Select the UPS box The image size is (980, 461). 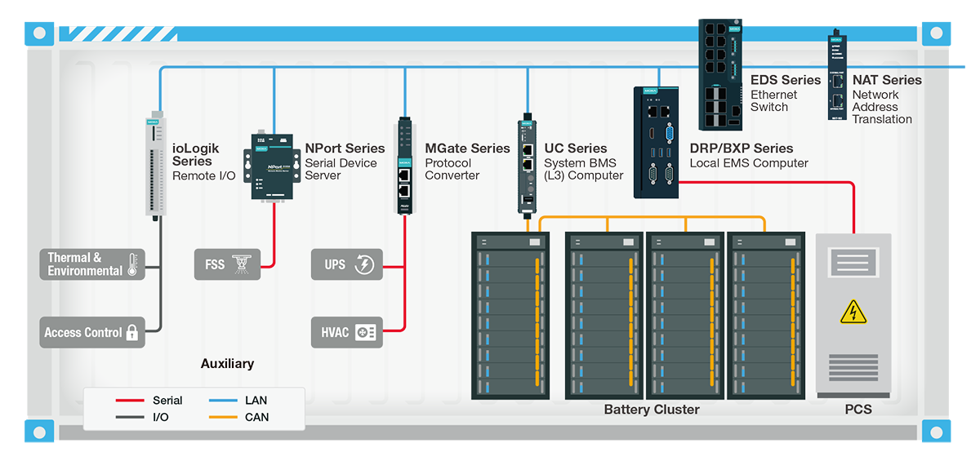(347, 264)
